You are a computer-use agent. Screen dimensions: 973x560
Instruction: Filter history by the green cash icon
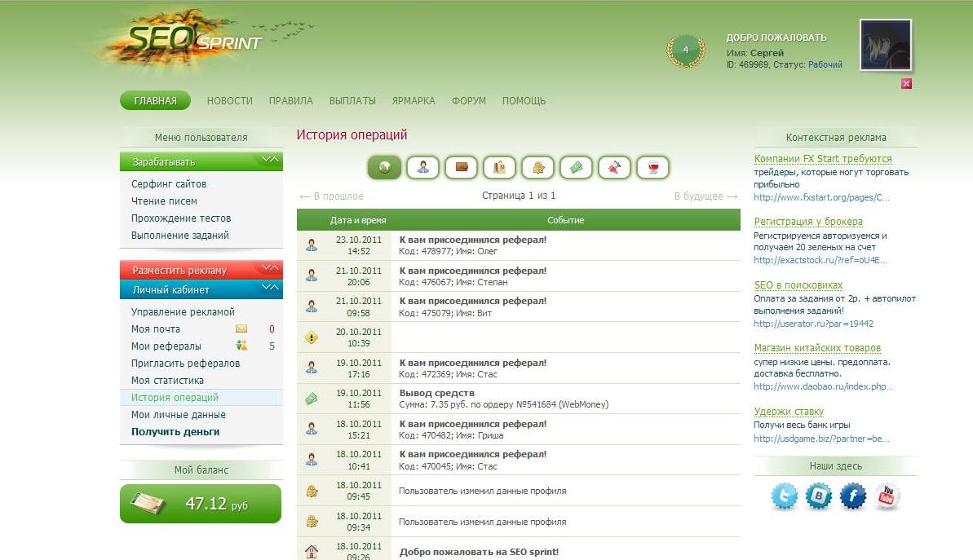click(x=577, y=167)
